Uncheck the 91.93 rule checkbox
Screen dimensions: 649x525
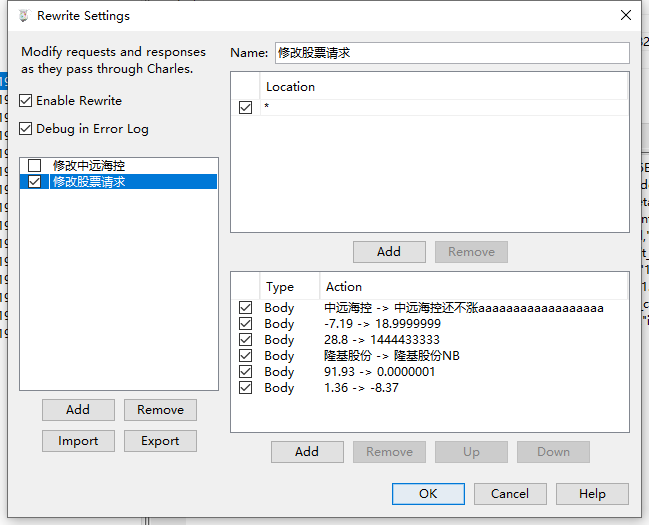click(x=245, y=371)
